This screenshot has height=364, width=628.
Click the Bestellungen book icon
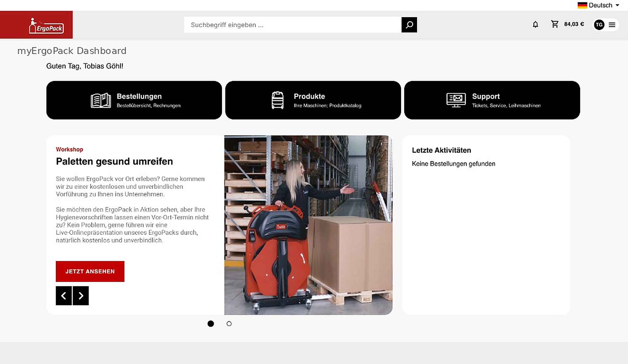(101, 100)
